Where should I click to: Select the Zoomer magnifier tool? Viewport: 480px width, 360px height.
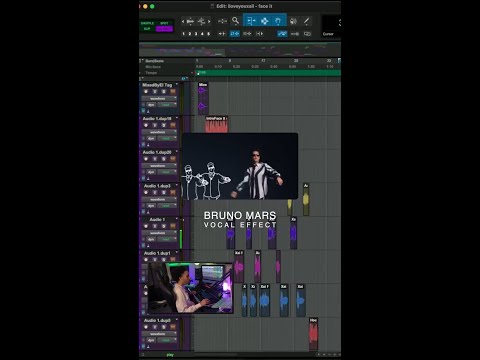tap(235, 21)
